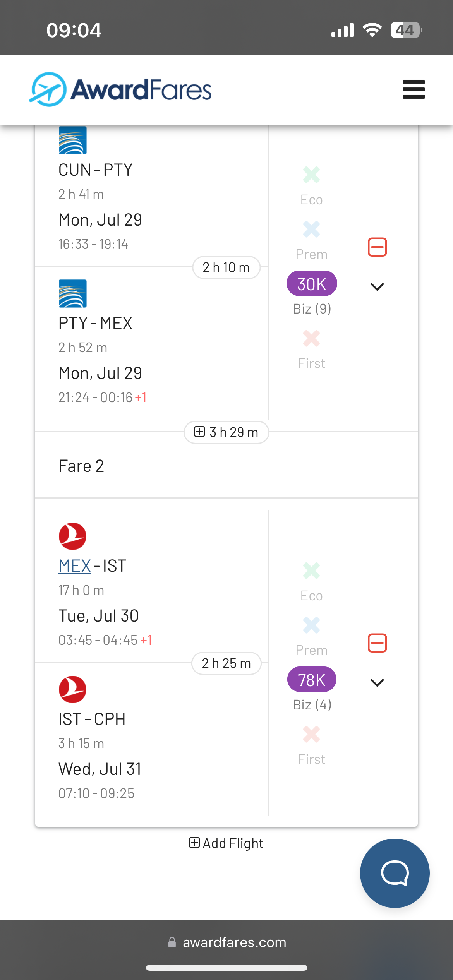Remove the MEX-IST-CPH fare with red minus

[377, 643]
